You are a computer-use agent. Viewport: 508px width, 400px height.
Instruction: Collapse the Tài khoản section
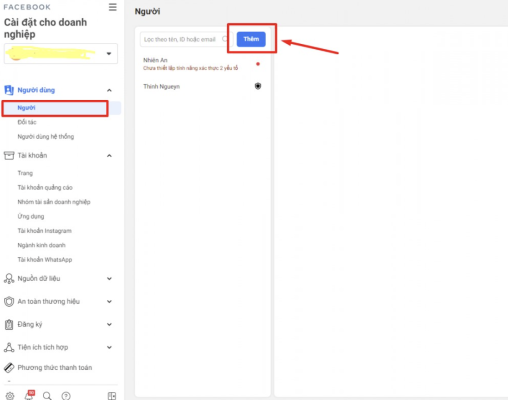coord(109,156)
